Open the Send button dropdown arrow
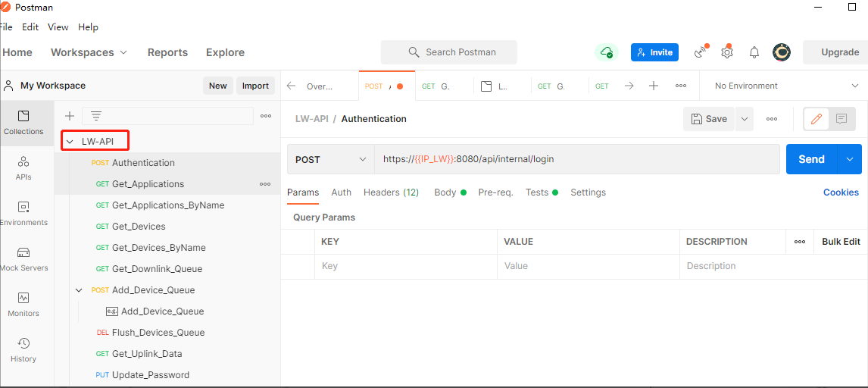This screenshot has width=868, height=388. point(851,159)
